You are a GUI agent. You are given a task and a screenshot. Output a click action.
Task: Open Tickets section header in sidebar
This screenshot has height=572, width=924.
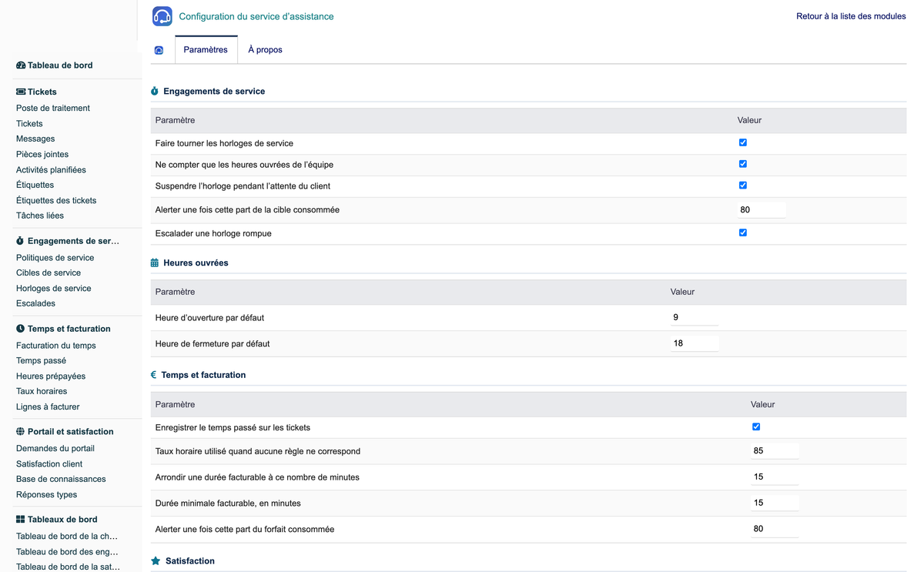click(x=42, y=92)
